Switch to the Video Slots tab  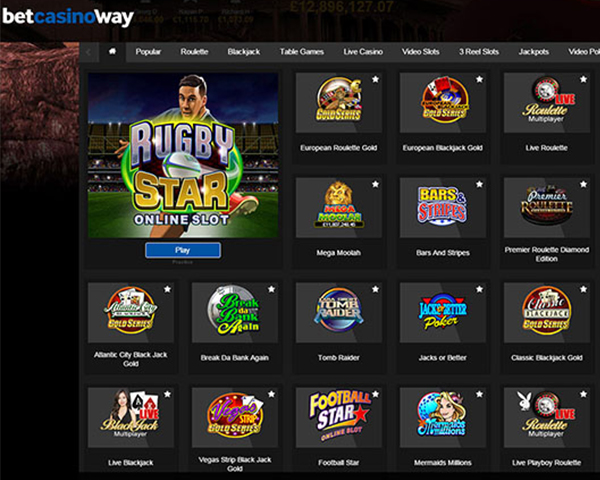pos(421,52)
